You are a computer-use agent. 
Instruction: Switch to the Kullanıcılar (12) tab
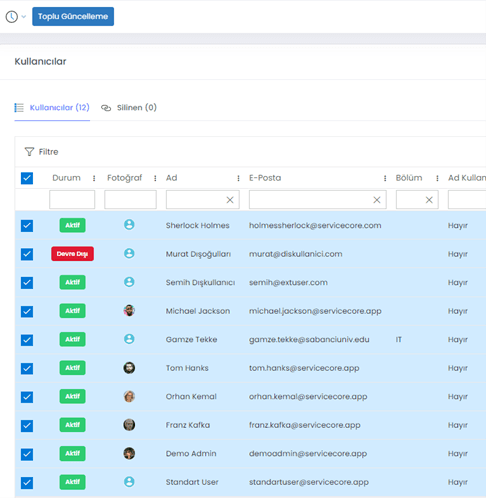[60, 108]
